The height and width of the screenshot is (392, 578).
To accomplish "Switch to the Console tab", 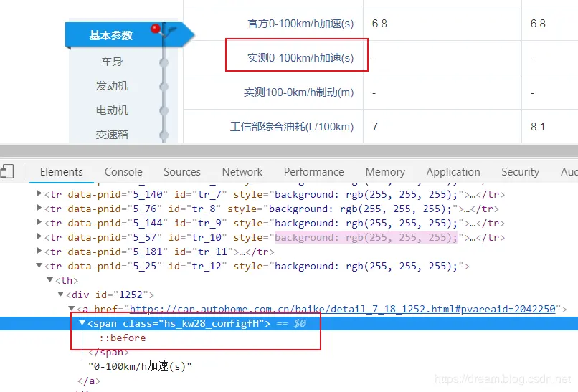I will pos(123,172).
